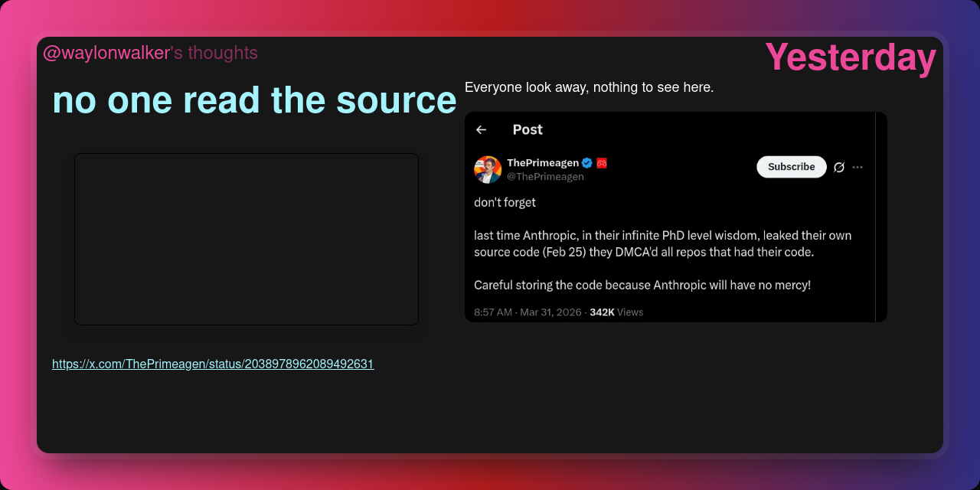Viewport: 980px width, 490px height.
Task: Click the 'no one read the source' title
Action: [254, 100]
